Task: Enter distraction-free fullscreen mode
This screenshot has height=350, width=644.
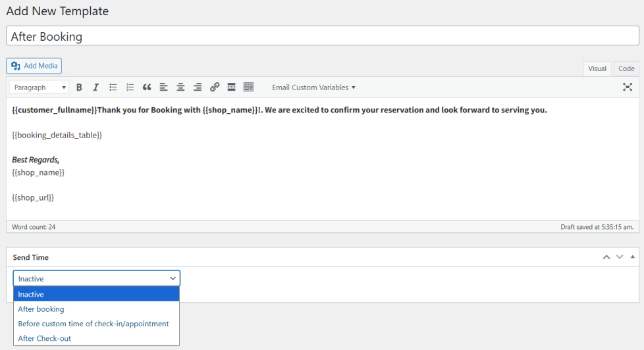Action: pos(627,87)
